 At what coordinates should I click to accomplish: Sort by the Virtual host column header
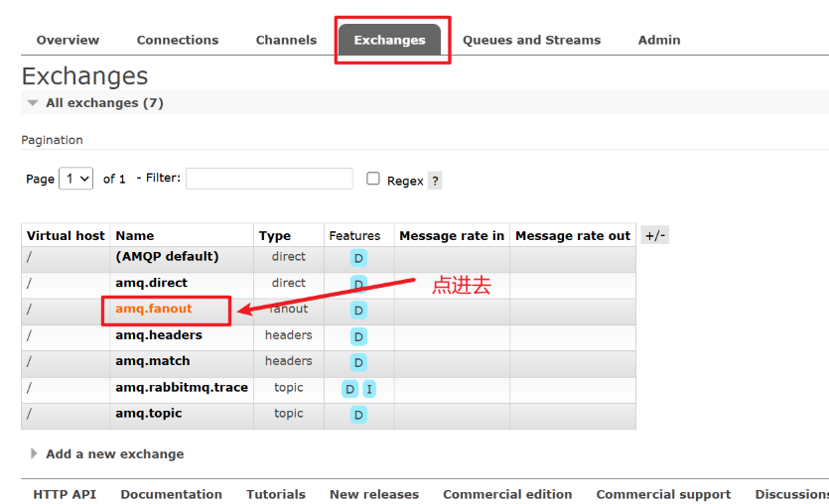[x=66, y=235]
